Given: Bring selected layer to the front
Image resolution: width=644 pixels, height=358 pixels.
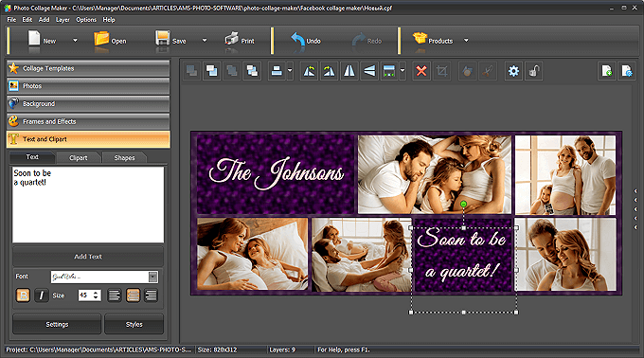Looking at the screenshot, I should point(212,71).
